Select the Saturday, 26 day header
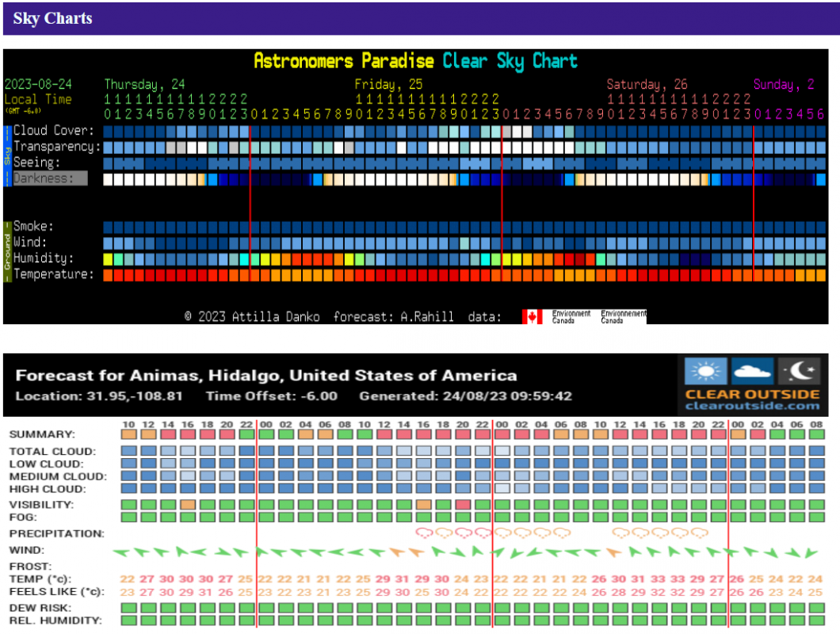 pyautogui.click(x=647, y=84)
